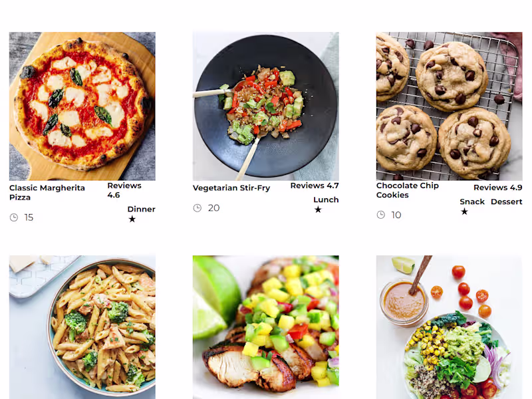Select the Dessert category tag

[x=507, y=201]
